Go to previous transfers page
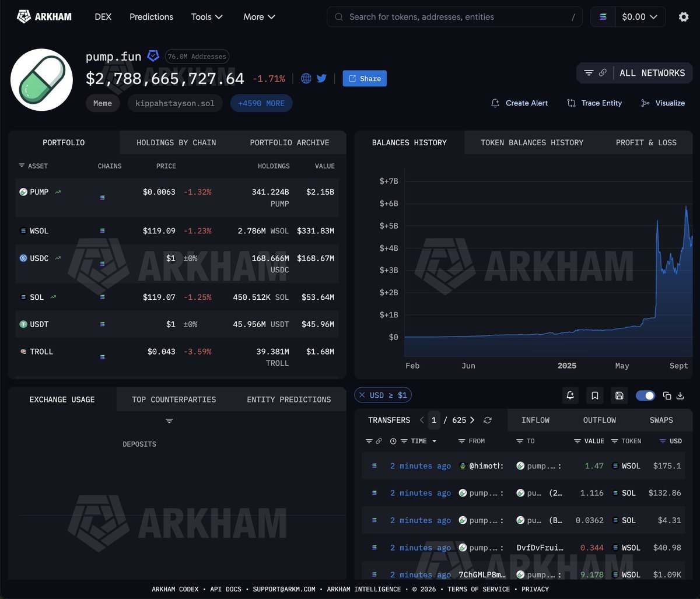 click(422, 420)
